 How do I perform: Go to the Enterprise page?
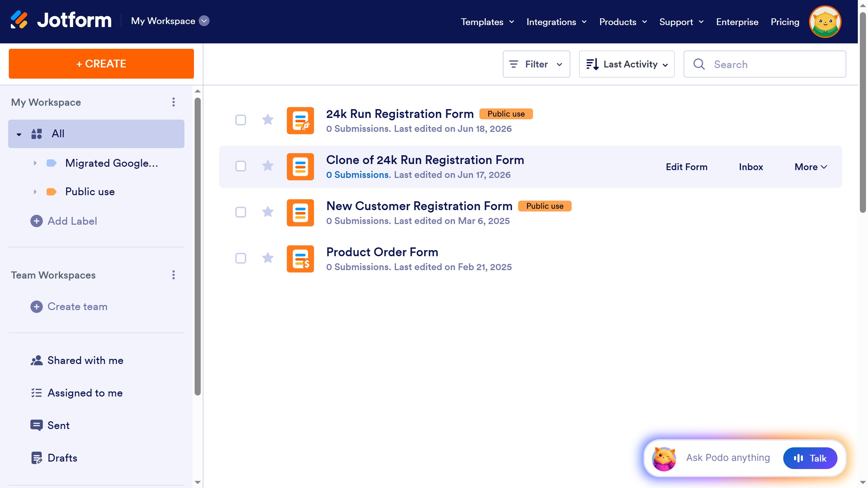click(737, 22)
